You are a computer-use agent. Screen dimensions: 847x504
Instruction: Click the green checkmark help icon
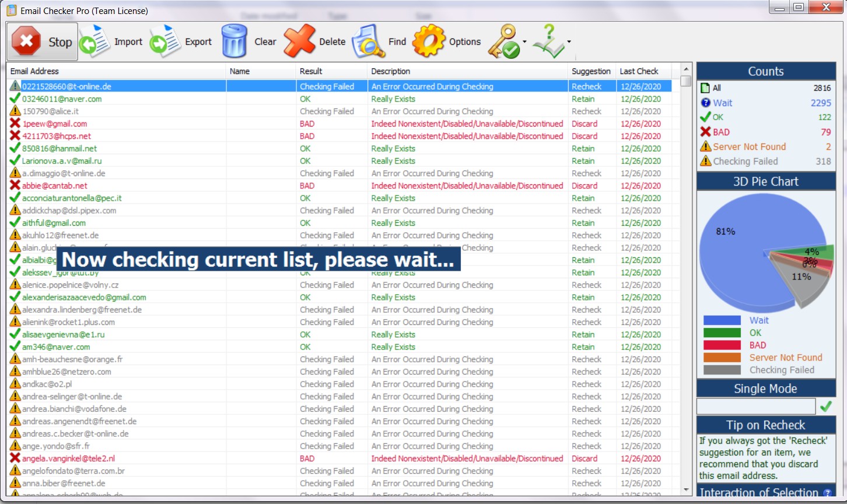point(548,41)
